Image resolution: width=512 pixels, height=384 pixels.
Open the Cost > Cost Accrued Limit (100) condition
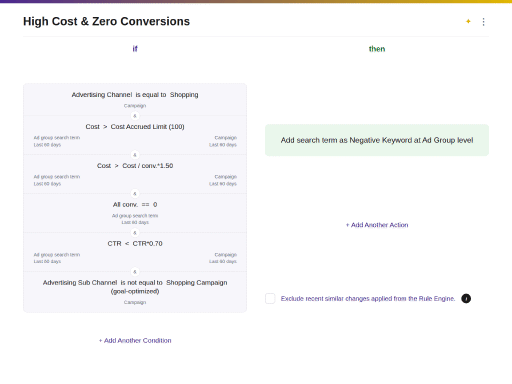[135, 135]
